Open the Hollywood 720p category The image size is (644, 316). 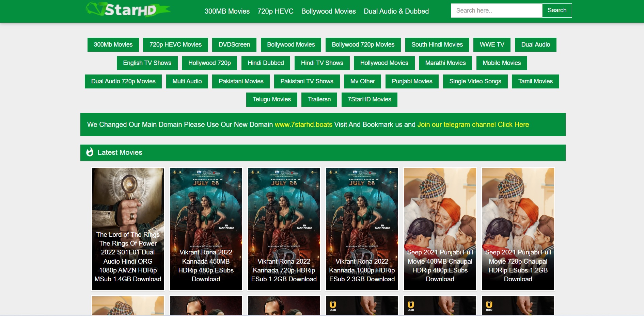tap(209, 63)
